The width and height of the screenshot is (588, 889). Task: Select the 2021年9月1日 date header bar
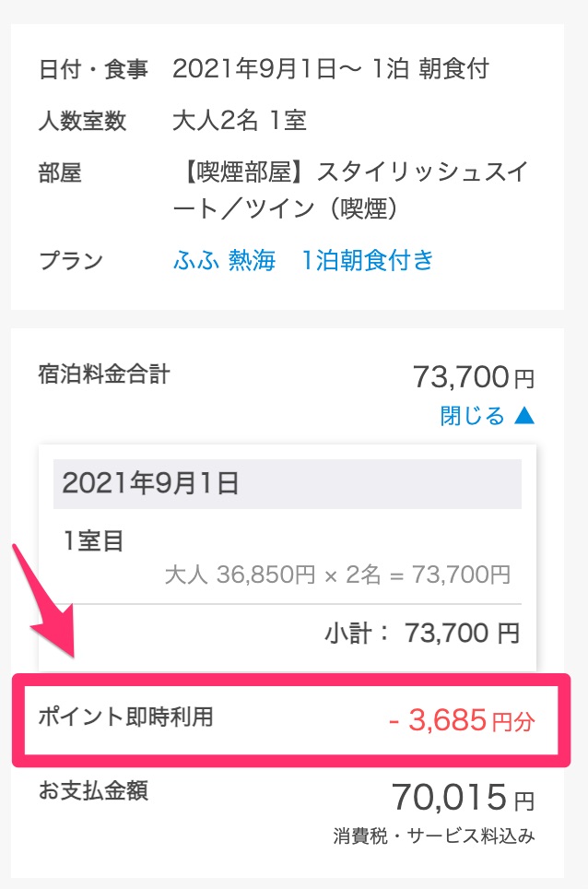click(x=288, y=483)
